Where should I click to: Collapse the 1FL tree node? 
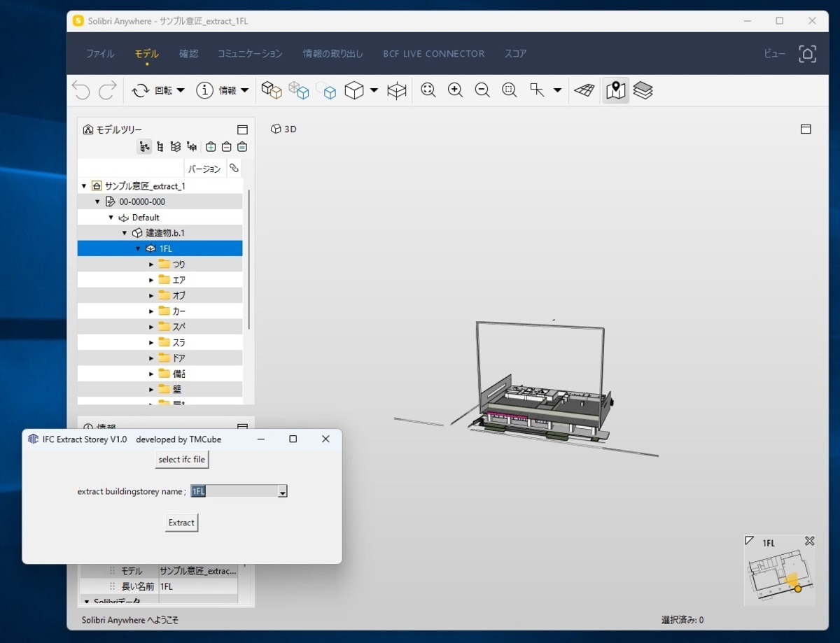pyautogui.click(x=138, y=248)
